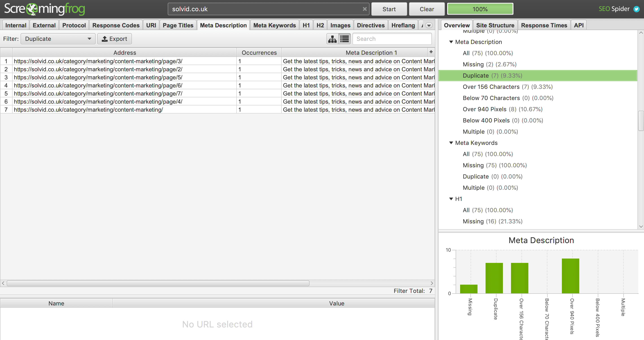Click the horizontal scrollbar at bottom
The image size is (644, 340).
pos(158,283)
